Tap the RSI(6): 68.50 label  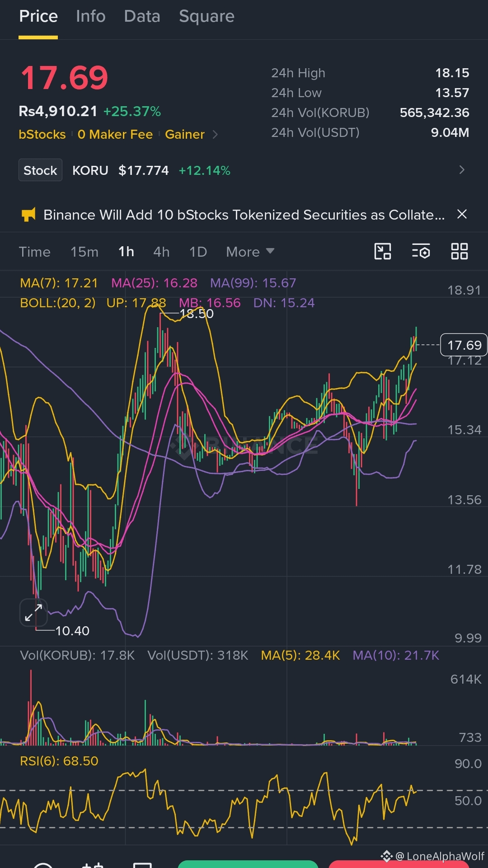coord(59,761)
